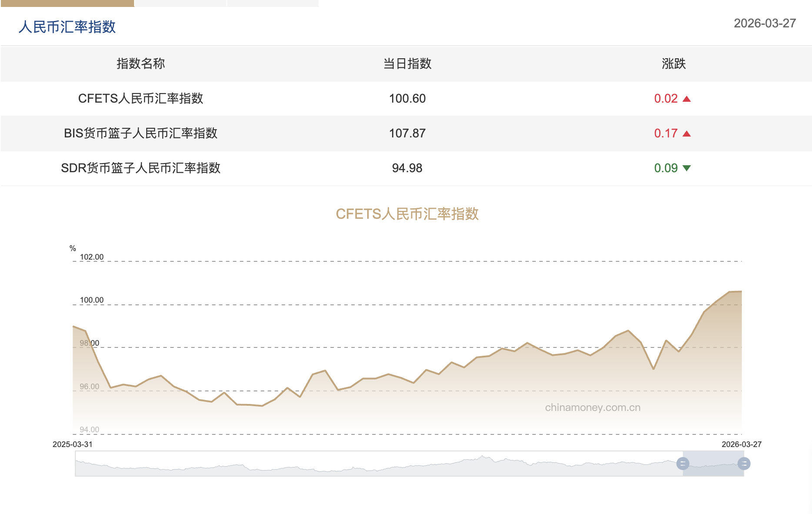Click the CFETS chart title above the graph
Screen dimensions: 812x514
[408, 214]
